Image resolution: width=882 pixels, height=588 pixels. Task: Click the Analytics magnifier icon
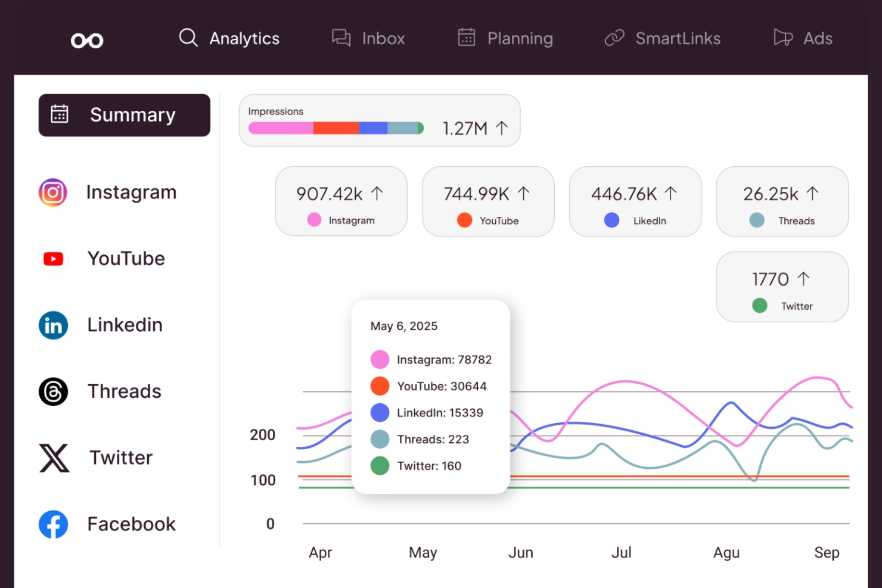click(188, 38)
